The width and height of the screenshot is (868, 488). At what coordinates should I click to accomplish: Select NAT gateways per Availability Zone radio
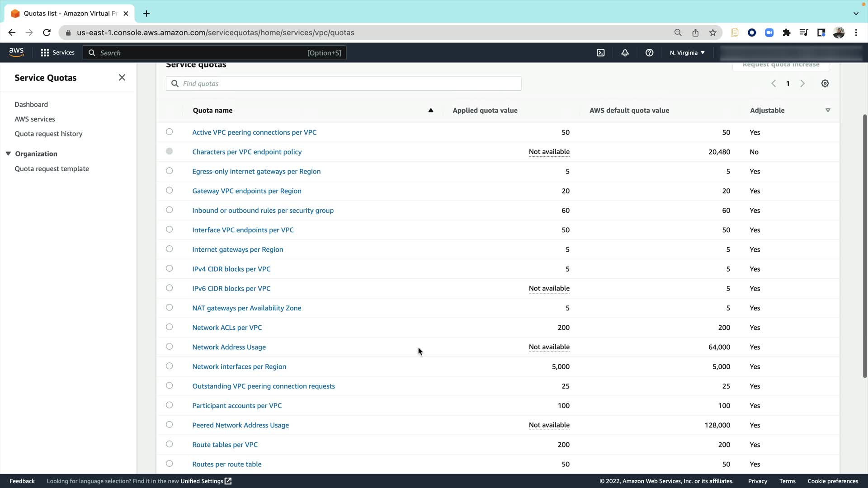(169, 308)
